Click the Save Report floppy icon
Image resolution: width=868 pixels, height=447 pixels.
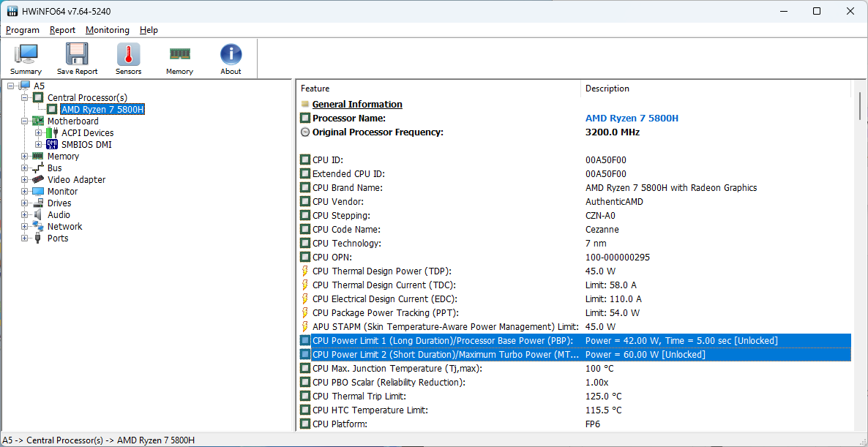[77, 55]
